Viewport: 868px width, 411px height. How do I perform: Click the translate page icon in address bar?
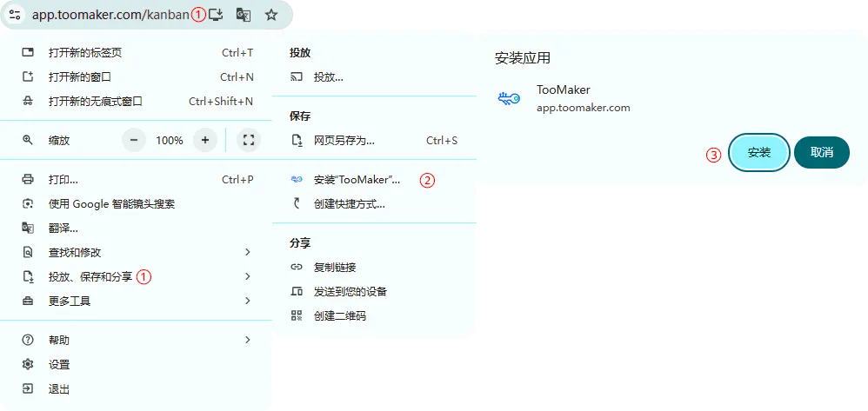click(244, 15)
